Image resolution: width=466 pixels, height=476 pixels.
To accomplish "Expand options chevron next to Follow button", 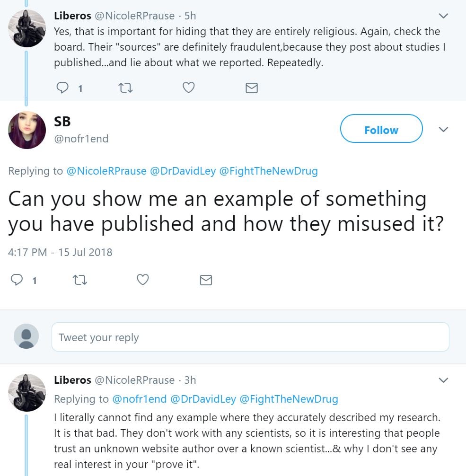I will (443, 130).
